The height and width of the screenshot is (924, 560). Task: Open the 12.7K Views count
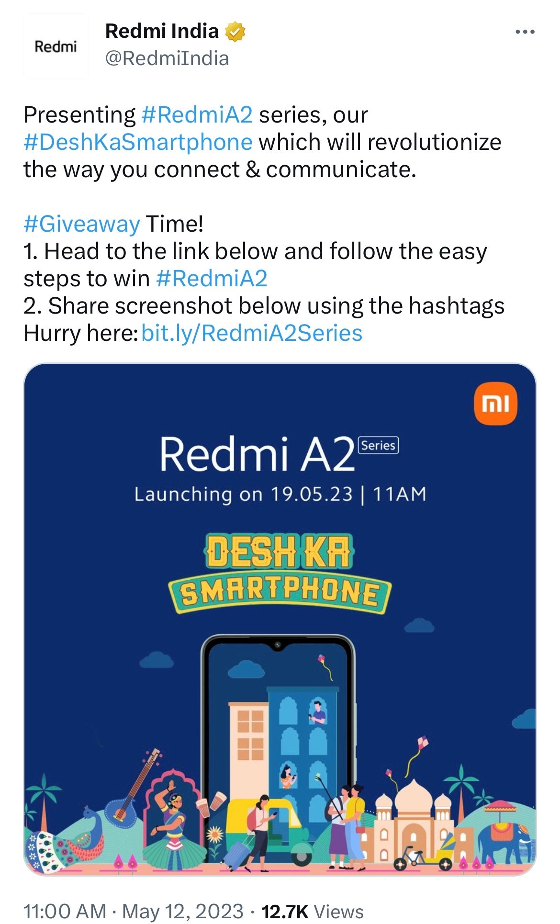(313, 911)
